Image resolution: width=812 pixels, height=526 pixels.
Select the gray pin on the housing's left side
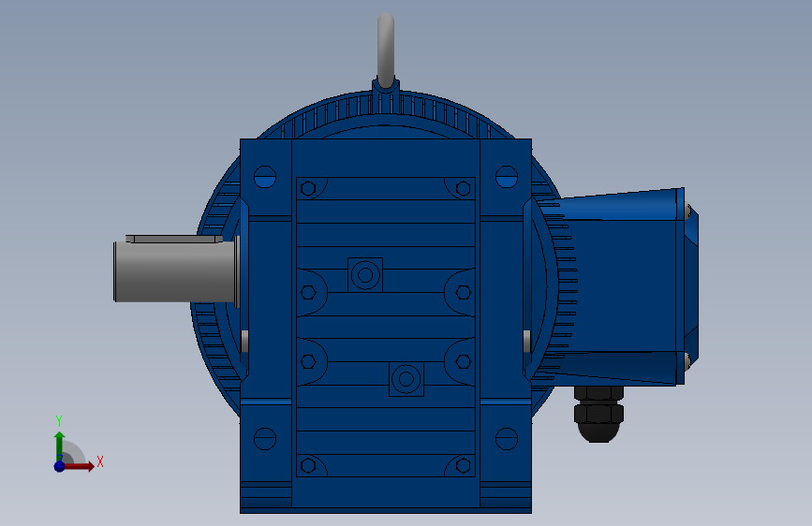click(x=244, y=342)
